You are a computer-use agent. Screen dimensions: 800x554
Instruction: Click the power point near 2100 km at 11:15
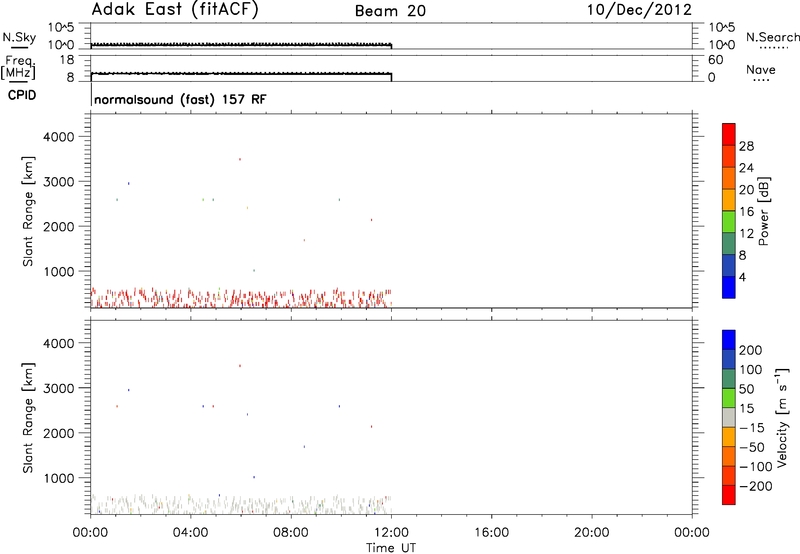(x=371, y=220)
